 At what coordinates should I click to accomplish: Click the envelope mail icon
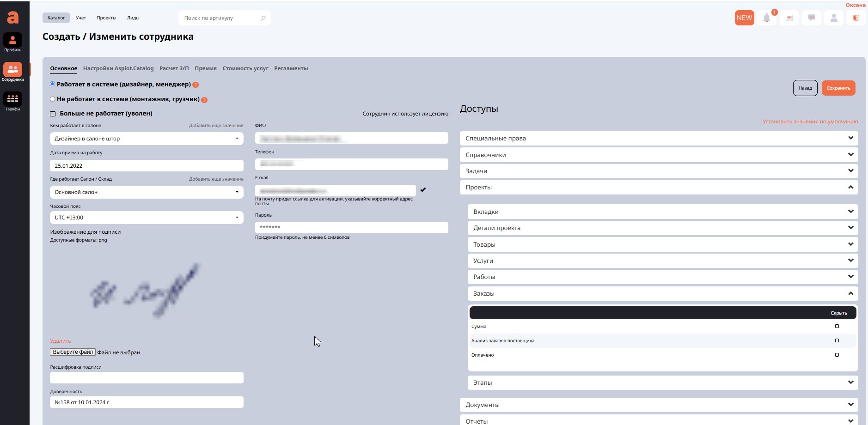[x=789, y=18]
